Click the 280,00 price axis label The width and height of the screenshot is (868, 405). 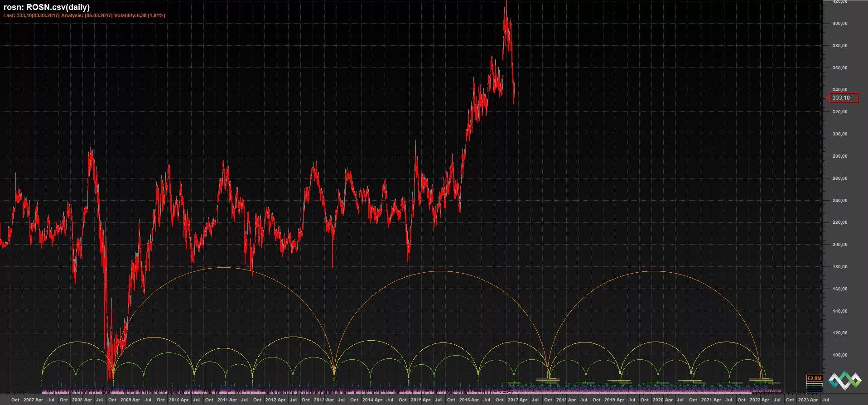[839, 156]
